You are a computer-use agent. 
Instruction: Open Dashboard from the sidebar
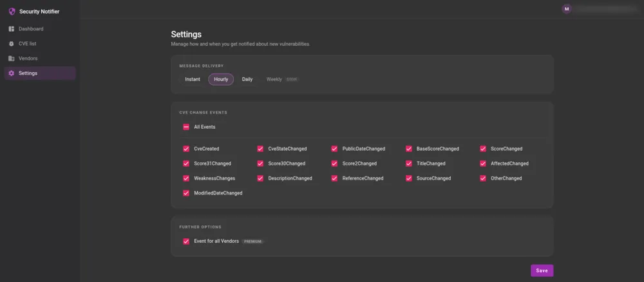point(40,29)
